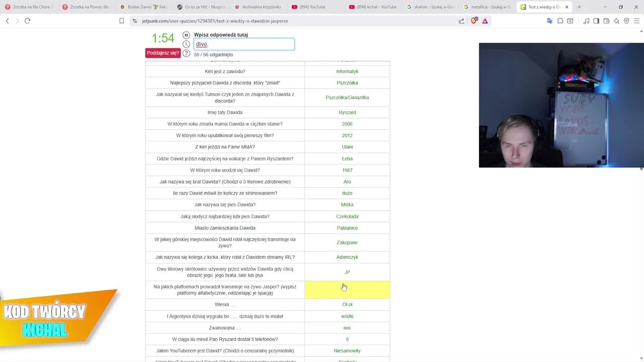Image resolution: width=644 pixels, height=362 pixels.
Task: Click the answer '2012'
Action: click(x=347, y=135)
